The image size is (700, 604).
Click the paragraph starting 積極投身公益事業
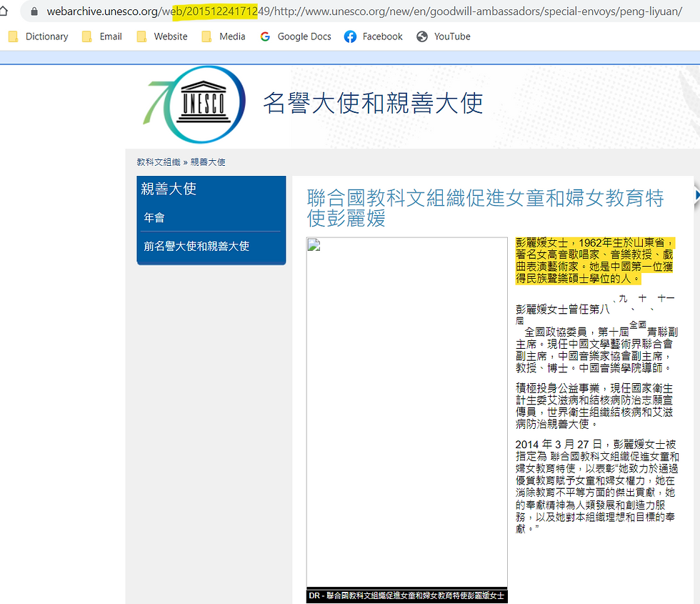click(x=594, y=406)
